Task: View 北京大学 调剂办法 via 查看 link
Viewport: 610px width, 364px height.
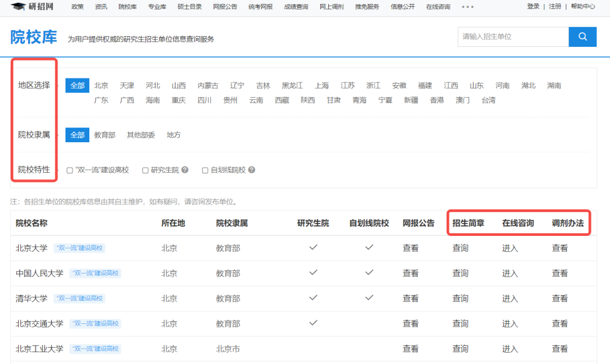Action: 559,248
